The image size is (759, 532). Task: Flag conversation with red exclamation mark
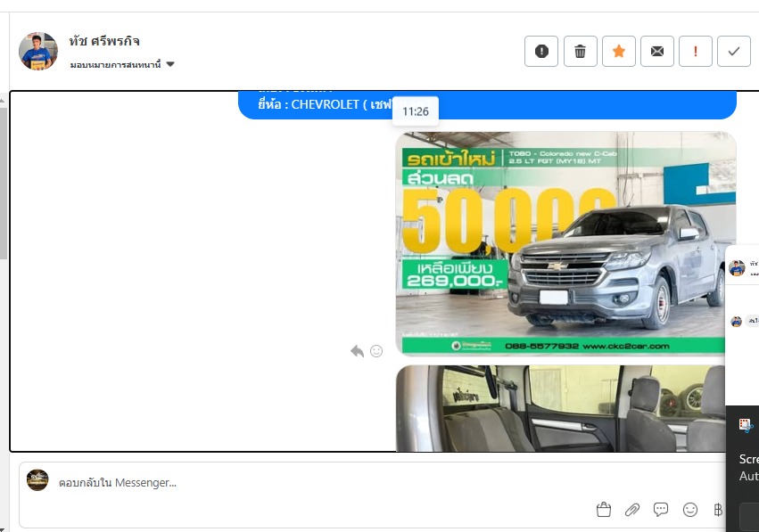point(696,52)
